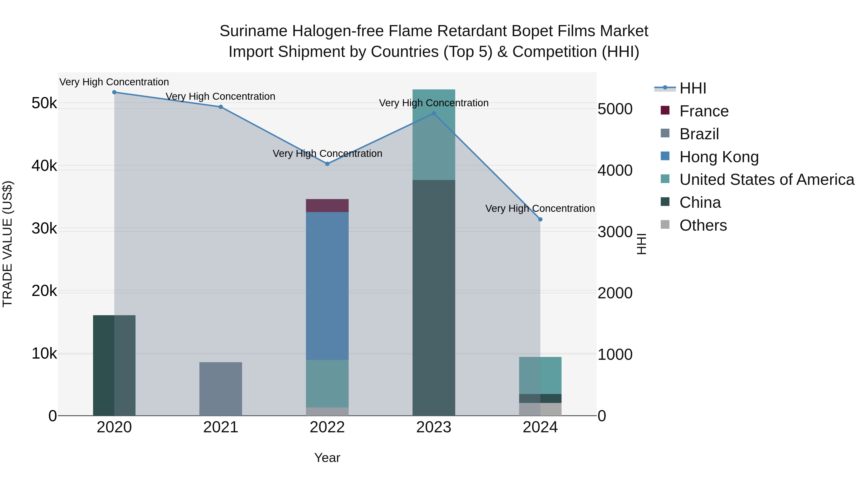This screenshot has width=868, height=488.
Task: Click the 2023 HHI data point
Action: (434, 114)
